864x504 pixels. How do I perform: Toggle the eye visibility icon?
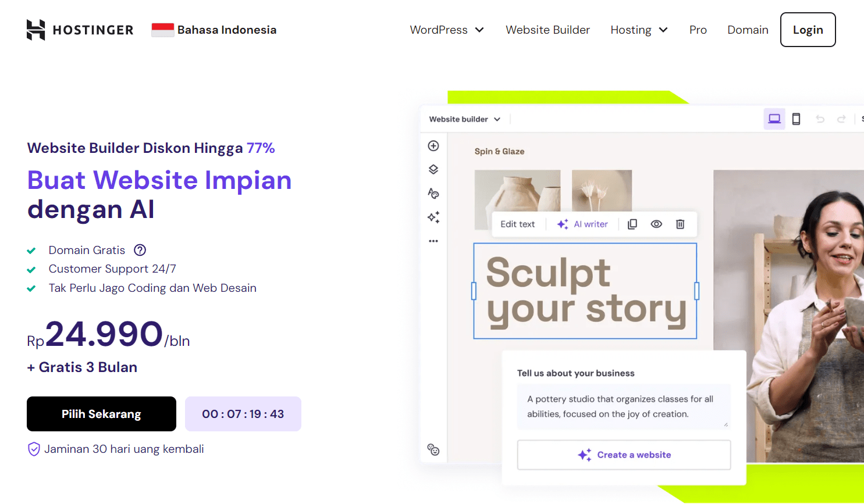click(x=656, y=224)
